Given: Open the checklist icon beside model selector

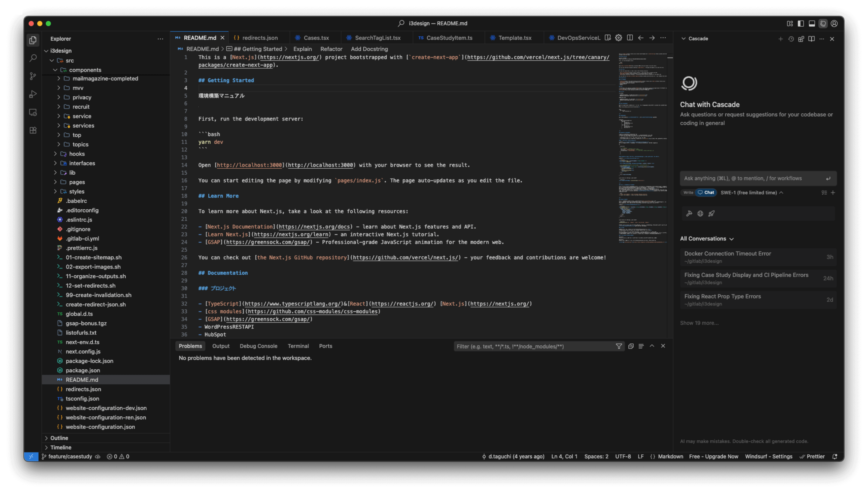Looking at the screenshot, I should point(824,193).
